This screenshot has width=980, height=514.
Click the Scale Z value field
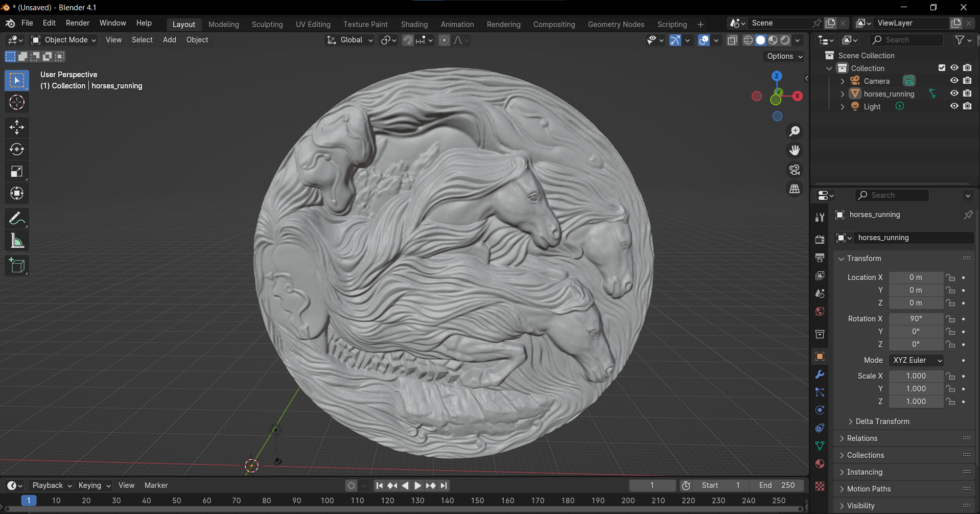[x=916, y=402]
